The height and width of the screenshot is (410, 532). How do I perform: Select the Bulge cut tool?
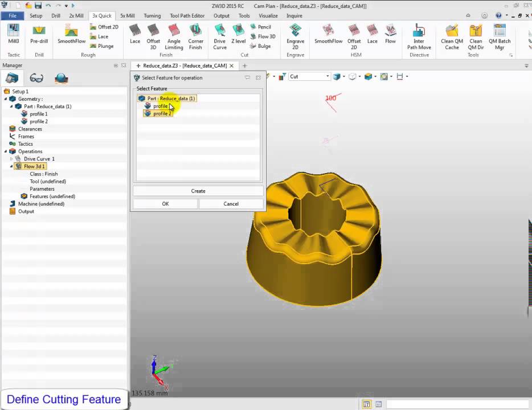point(260,46)
